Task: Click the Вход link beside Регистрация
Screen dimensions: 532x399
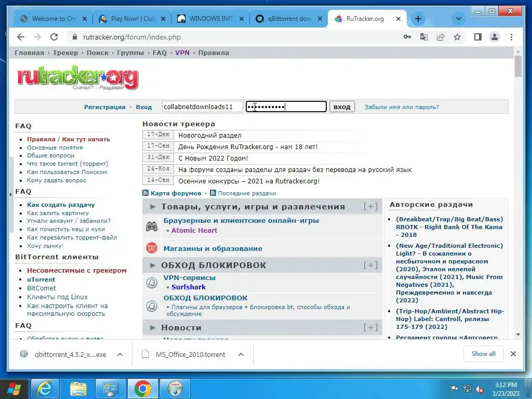Action: 144,107
